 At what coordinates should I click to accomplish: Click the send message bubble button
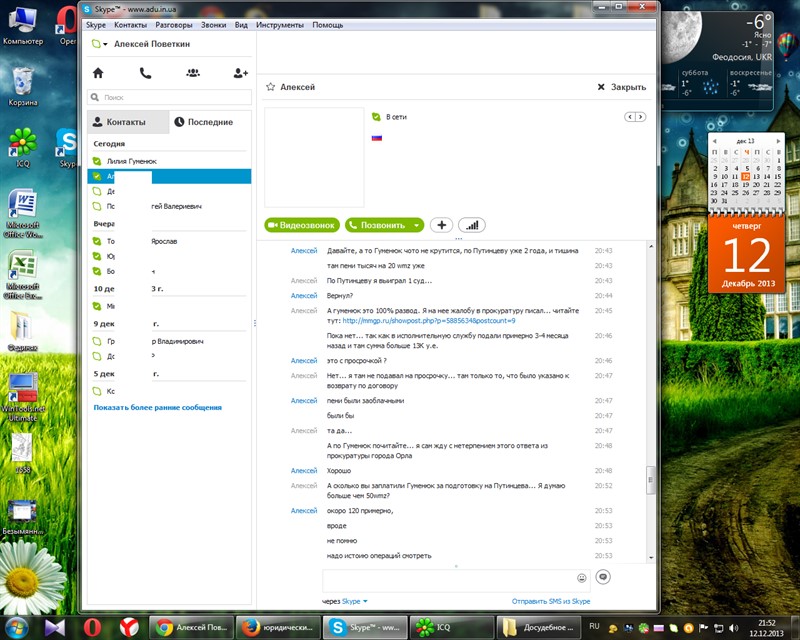603,577
